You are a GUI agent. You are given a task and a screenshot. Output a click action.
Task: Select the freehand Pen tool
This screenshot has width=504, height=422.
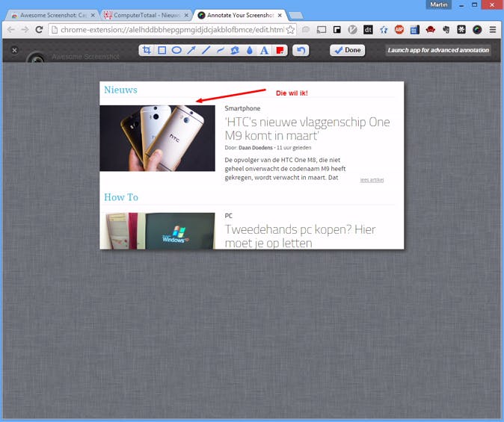[220, 50]
